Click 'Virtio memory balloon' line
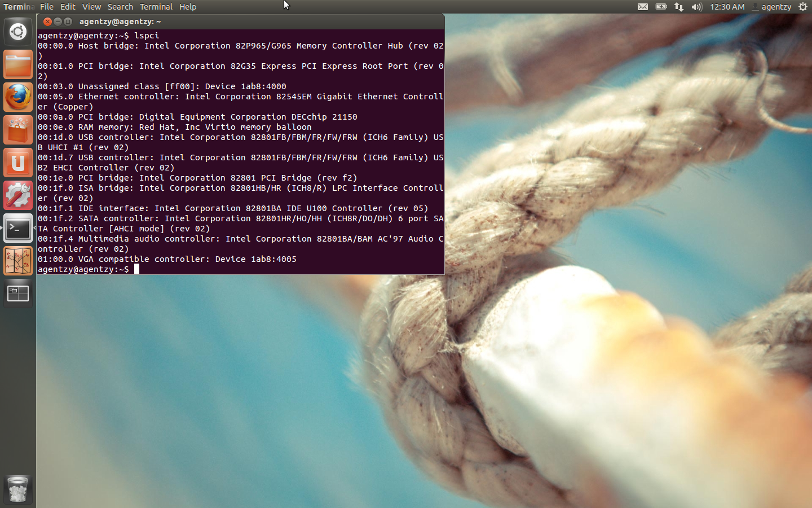812x508 pixels. click(175, 127)
